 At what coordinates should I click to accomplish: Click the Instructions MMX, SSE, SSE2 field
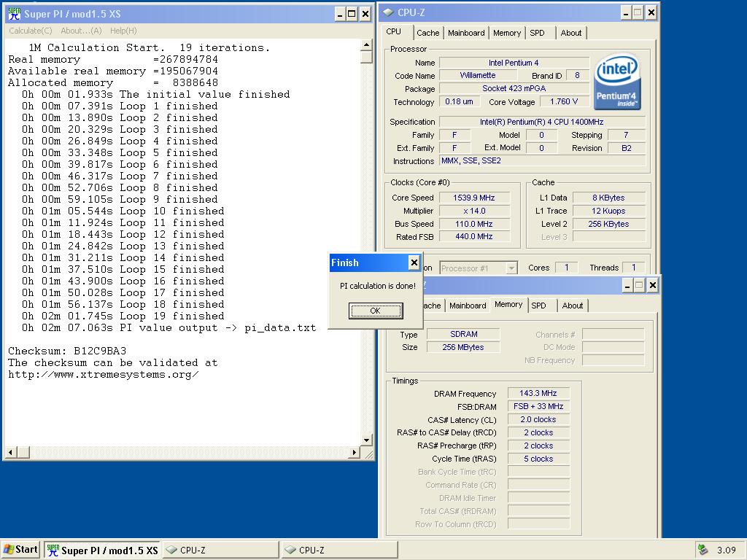tap(542, 161)
